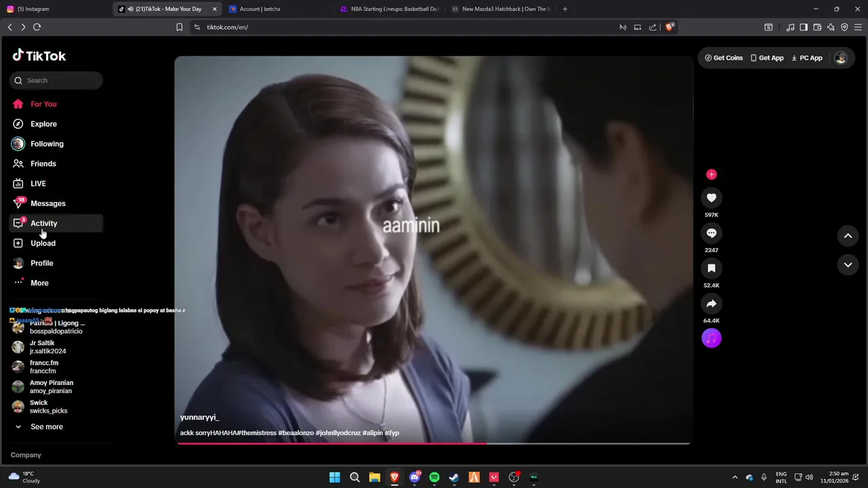Viewport: 868px width, 488px height.
Task: Open Brave playlist music note icon
Action: [790, 27]
